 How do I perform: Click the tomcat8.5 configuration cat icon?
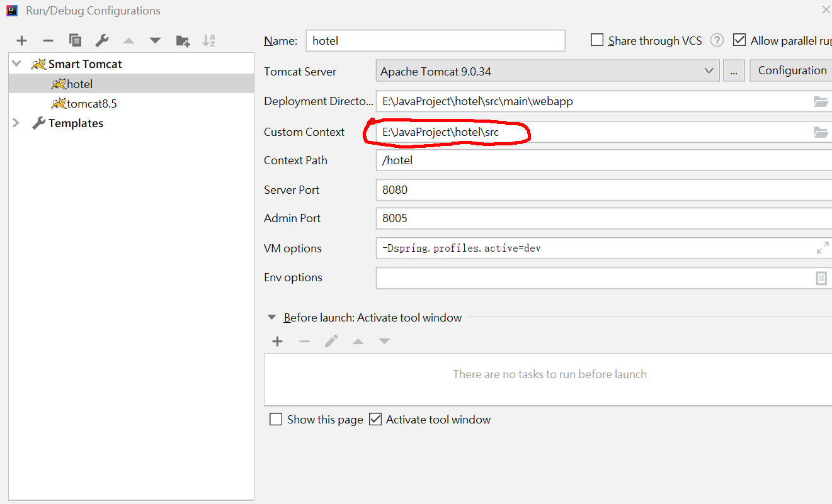click(59, 104)
